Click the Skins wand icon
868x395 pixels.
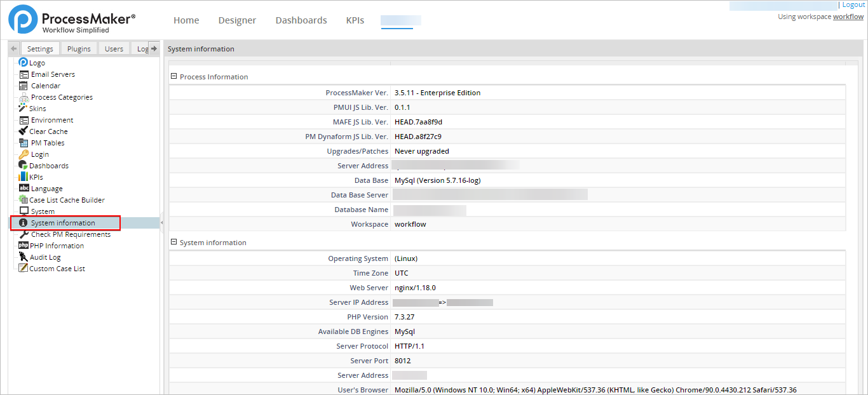[x=24, y=109]
